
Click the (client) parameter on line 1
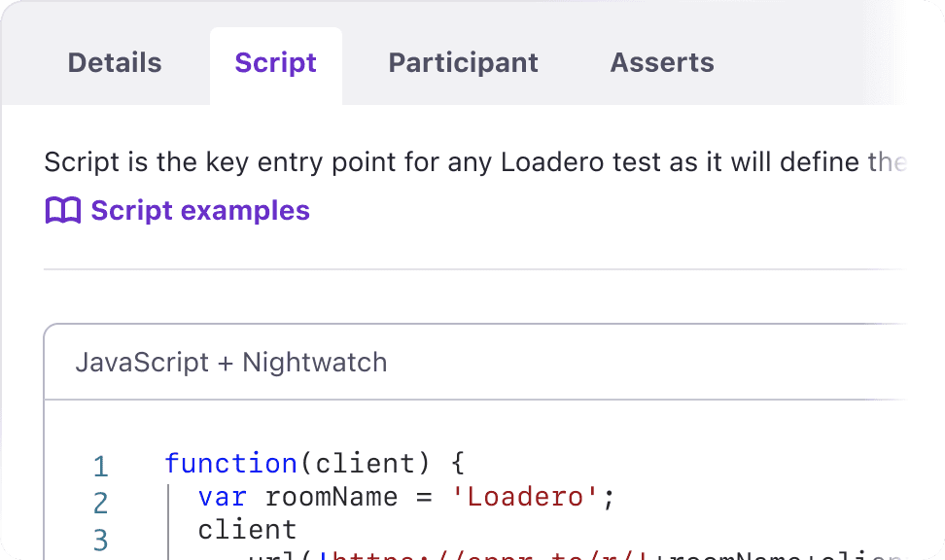(x=366, y=464)
